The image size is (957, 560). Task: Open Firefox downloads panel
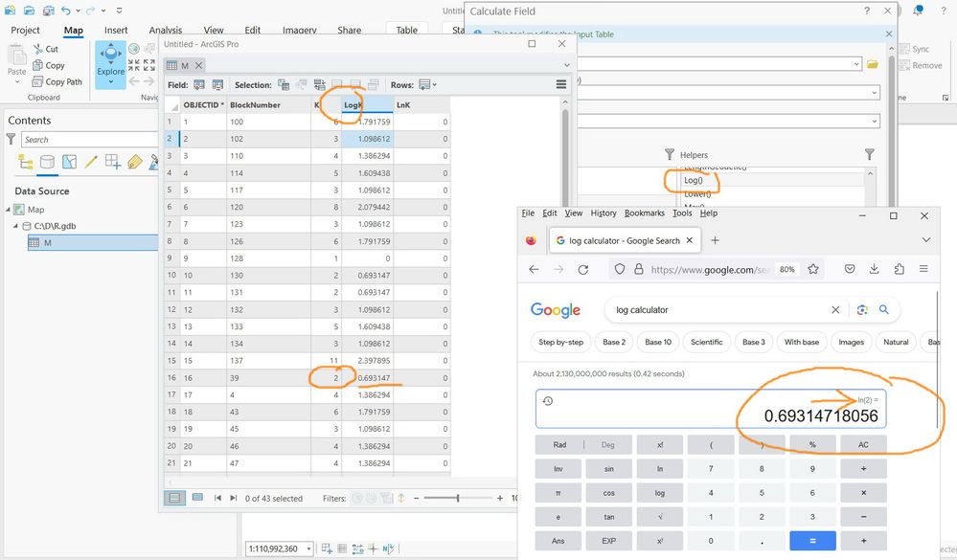click(x=874, y=269)
